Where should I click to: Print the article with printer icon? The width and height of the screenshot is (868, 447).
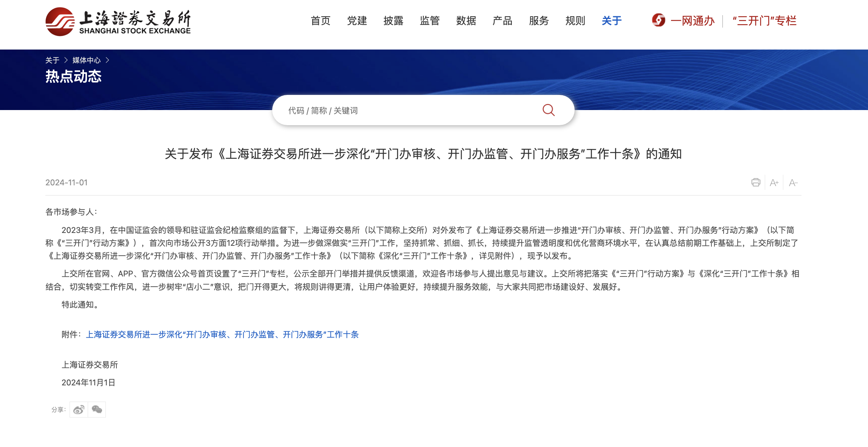pyautogui.click(x=756, y=183)
